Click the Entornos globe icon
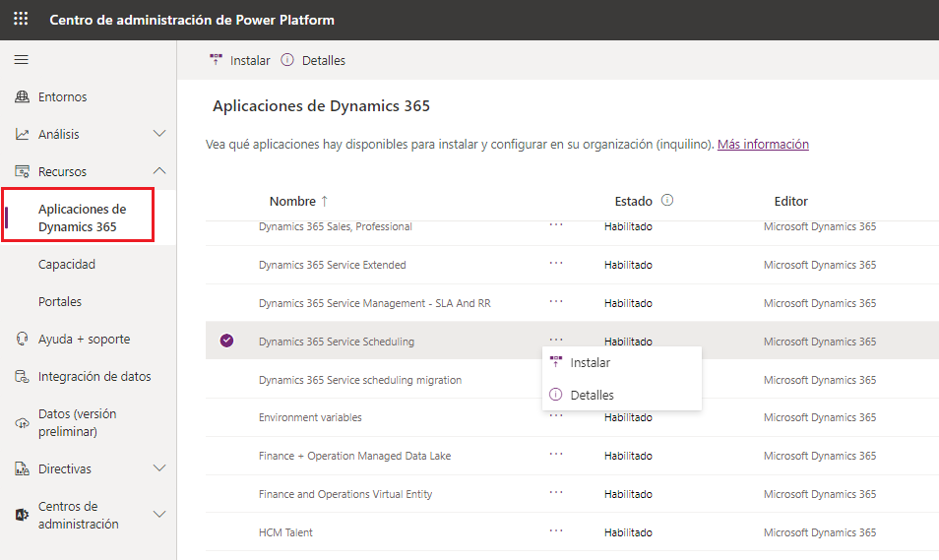 (x=23, y=96)
